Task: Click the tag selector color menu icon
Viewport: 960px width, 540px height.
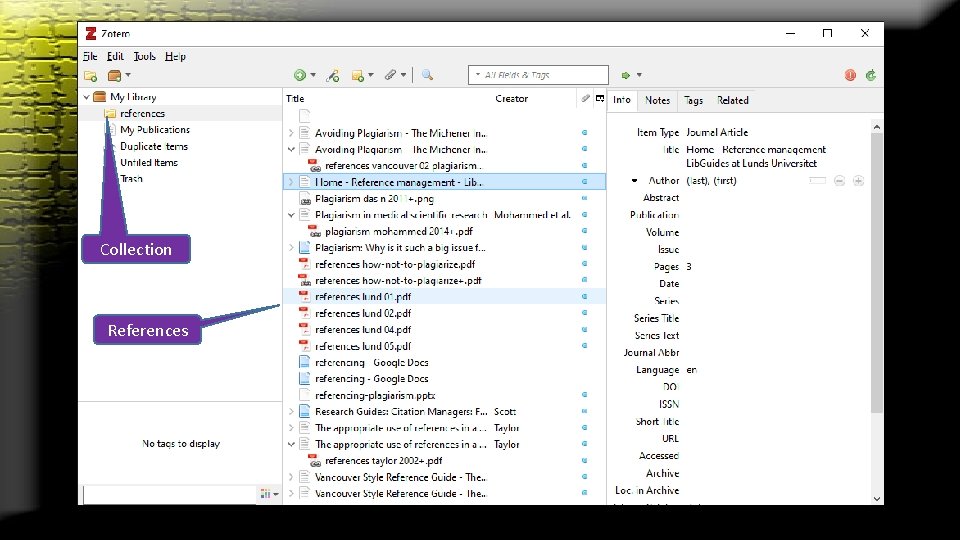Action: [x=269, y=493]
